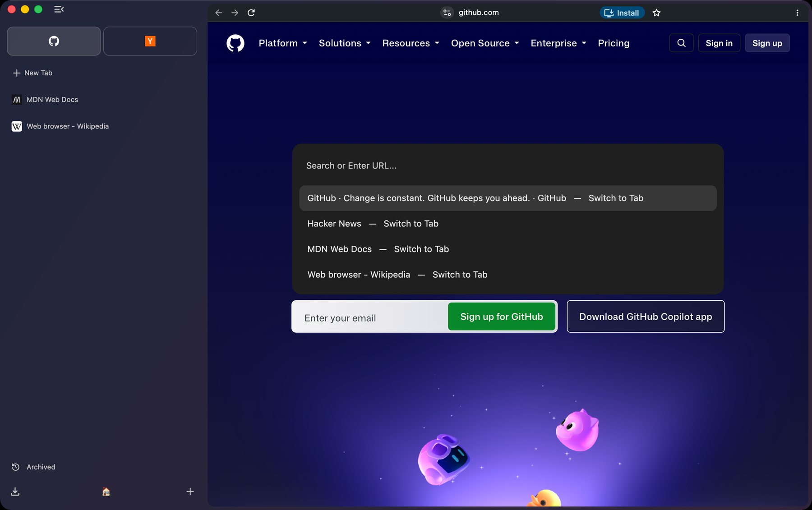Add a new workspace with the plus icon
This screenshot has height=510, width=812.
tap(190, 492)
